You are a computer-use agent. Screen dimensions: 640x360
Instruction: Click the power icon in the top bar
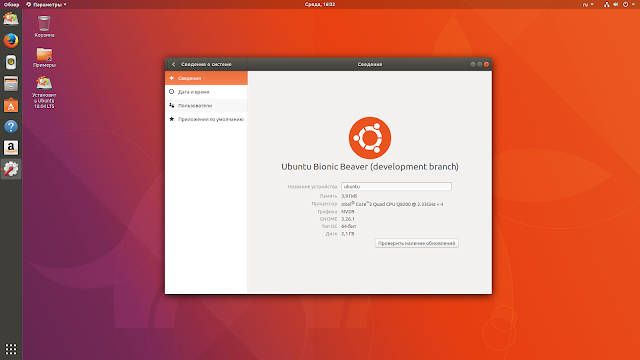625,4
